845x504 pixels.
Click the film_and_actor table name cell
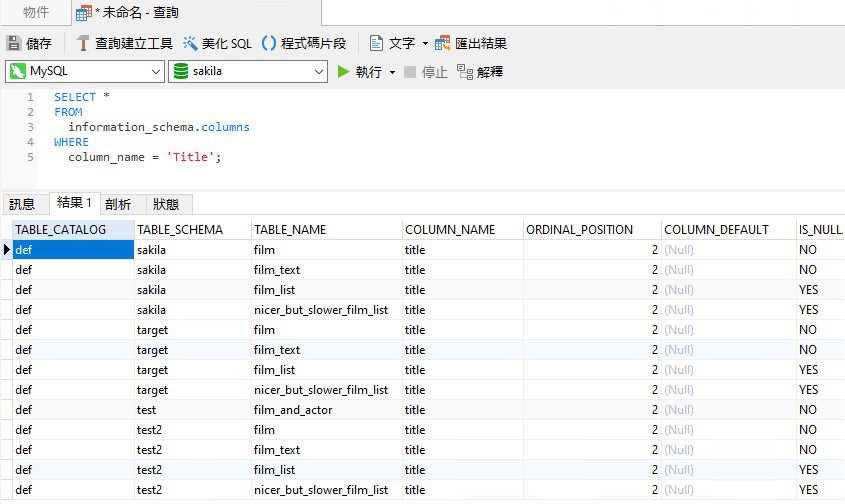[x=327, y=410]
